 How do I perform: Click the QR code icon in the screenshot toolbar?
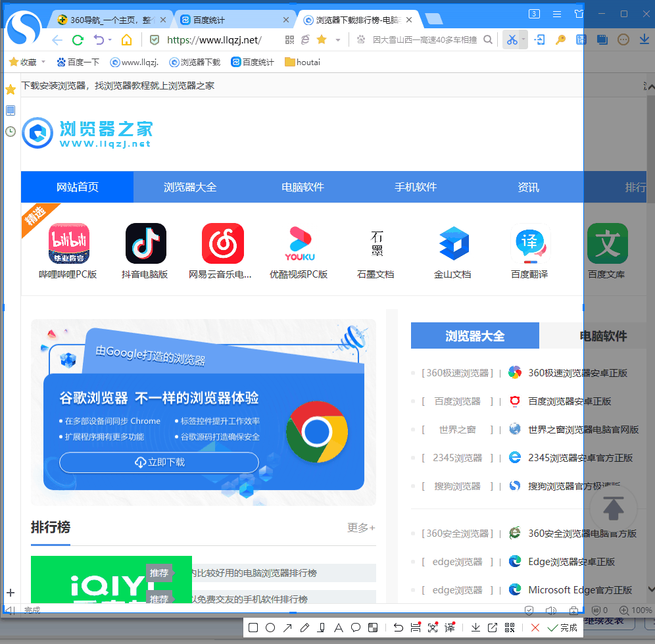point(510,627)
